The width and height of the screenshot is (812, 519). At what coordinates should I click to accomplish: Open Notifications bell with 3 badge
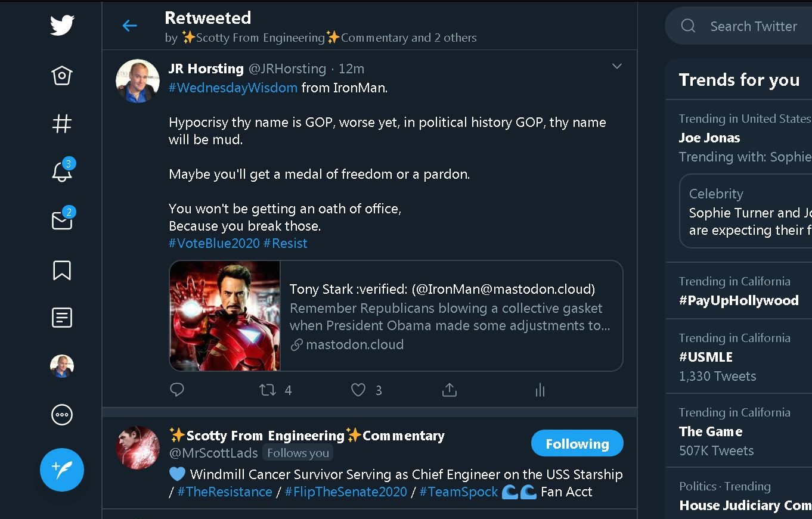point(62,172)
